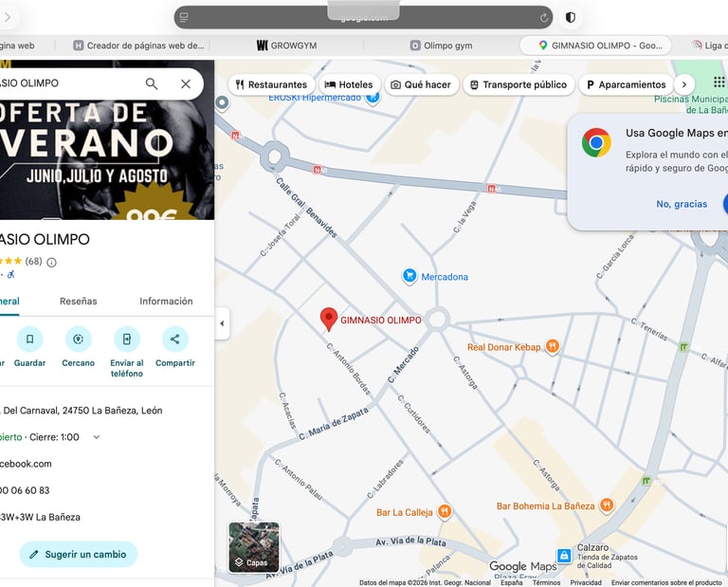Select the GIMNASIO OLIMPO - Google browser tab

595,46
